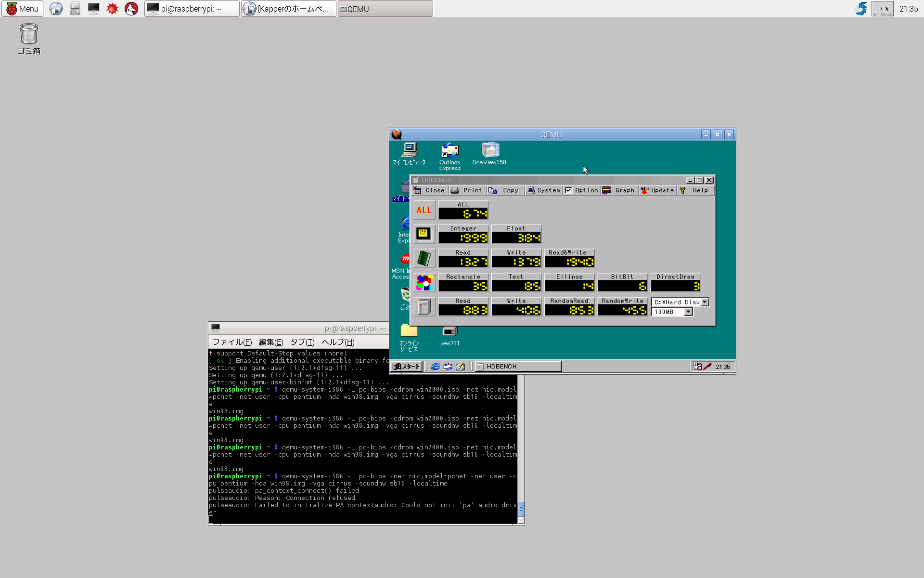Image resolution: width=924 pixels, height=578 pixels.
Task: Open Mathematica red spiky panel icon
Action: click(112, 9)
